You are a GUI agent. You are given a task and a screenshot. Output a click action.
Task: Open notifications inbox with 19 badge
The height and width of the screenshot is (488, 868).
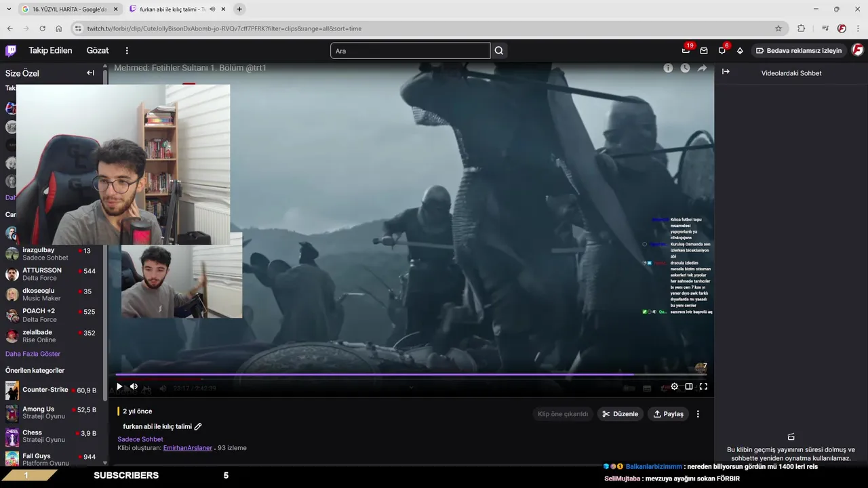686,51
